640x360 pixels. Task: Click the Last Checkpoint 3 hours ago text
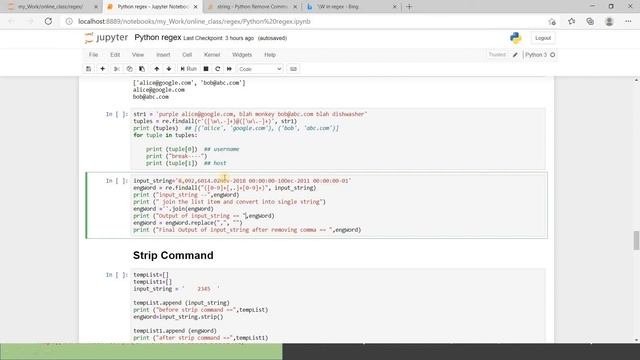tap(218, 38)
